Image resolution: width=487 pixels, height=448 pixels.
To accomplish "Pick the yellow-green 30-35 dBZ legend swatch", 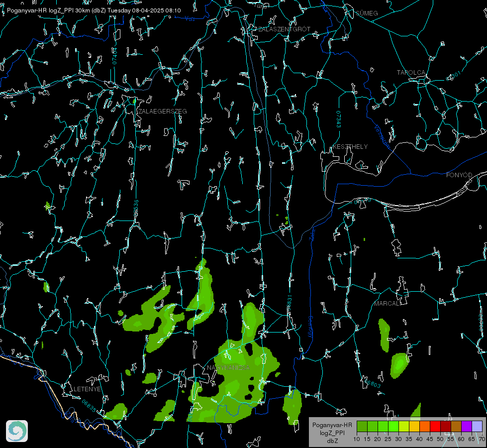I will pyautogui.click(x=404, y=426).
